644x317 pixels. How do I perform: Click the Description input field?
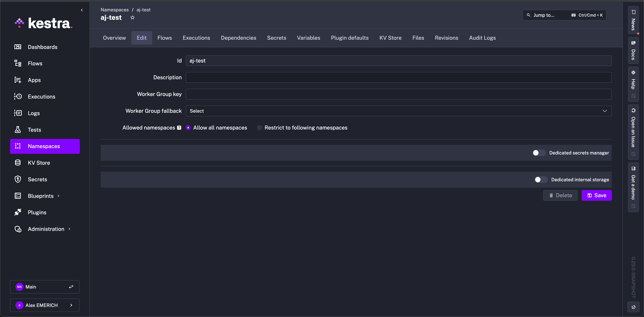(x=398, y=77)
